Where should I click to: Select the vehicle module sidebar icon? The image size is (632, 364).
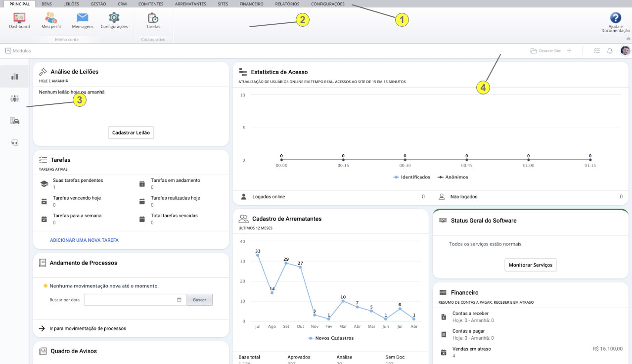click(15, 121)
